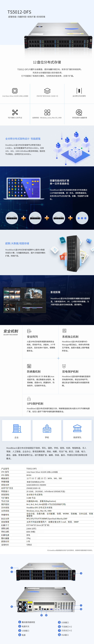Click legend number 5 beside USB接口
This screenshot has width=94, height=644.
pos(59,622)
